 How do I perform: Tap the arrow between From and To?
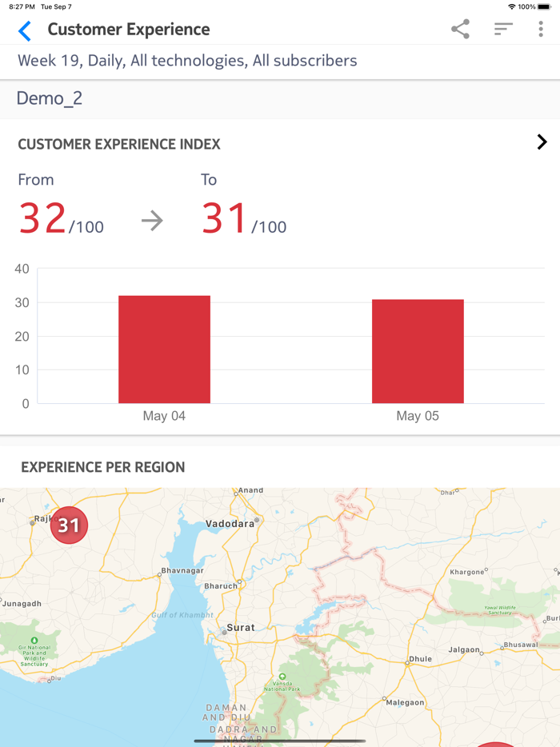pos(153,221)
